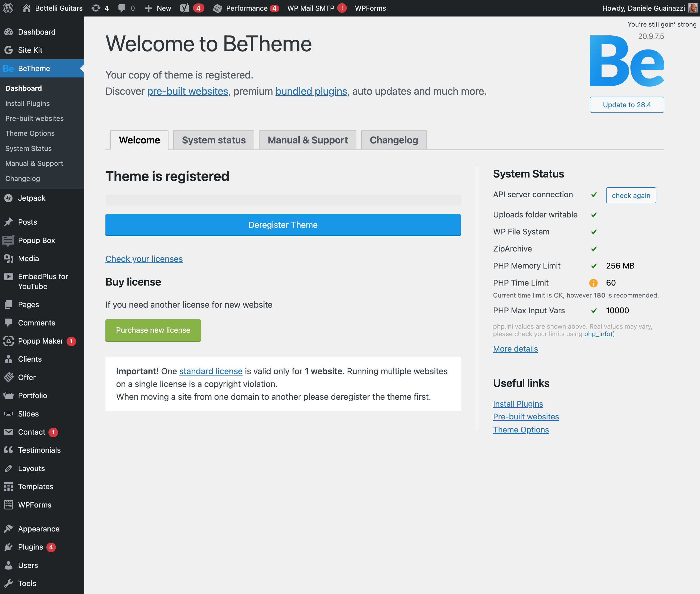Open Popup Maker sidebar icon

(x=9, y=341)
